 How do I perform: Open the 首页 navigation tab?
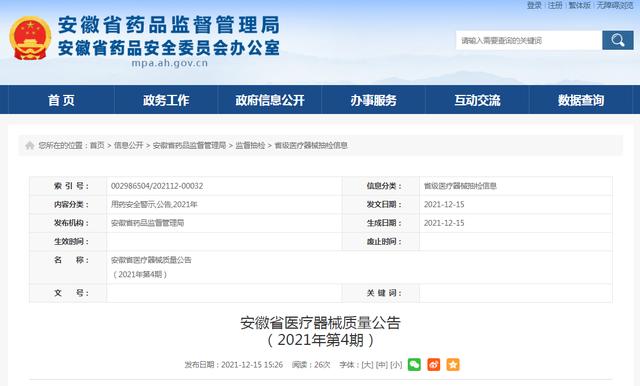pos(61,100)
